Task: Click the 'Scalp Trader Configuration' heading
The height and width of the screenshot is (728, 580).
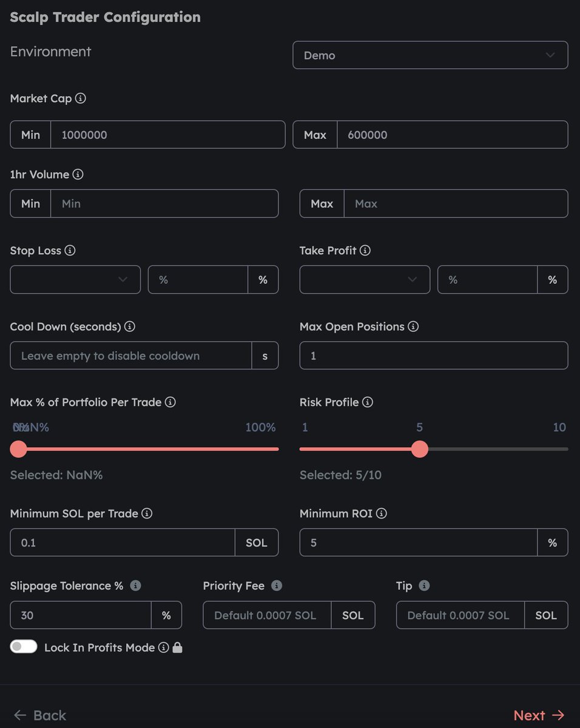Action: [105, 17]
